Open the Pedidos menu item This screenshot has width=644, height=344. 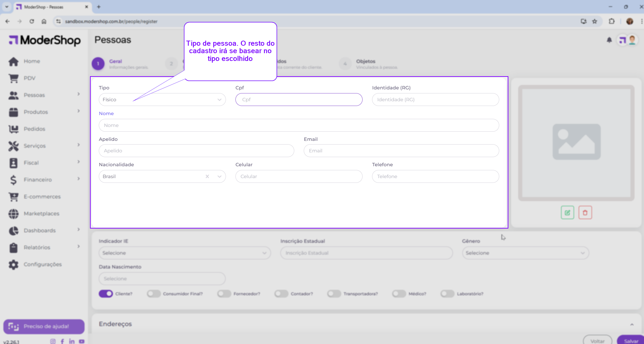tap(34, 129)
